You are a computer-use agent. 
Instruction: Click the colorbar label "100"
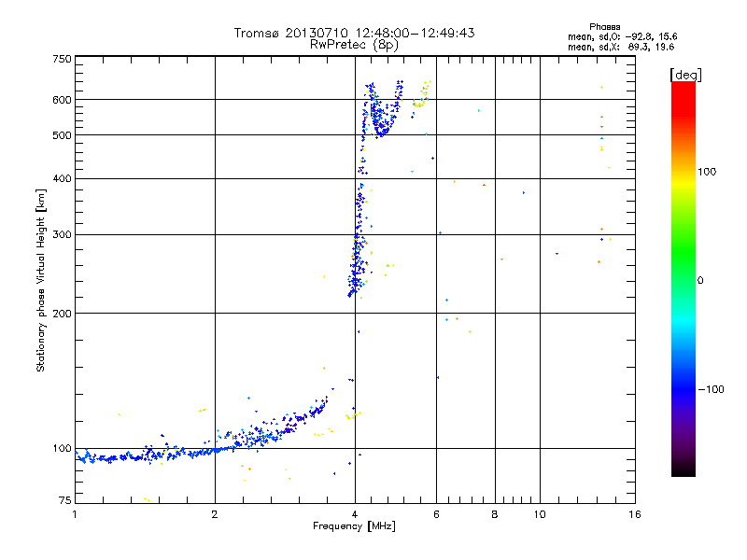[x=707, y=172]
